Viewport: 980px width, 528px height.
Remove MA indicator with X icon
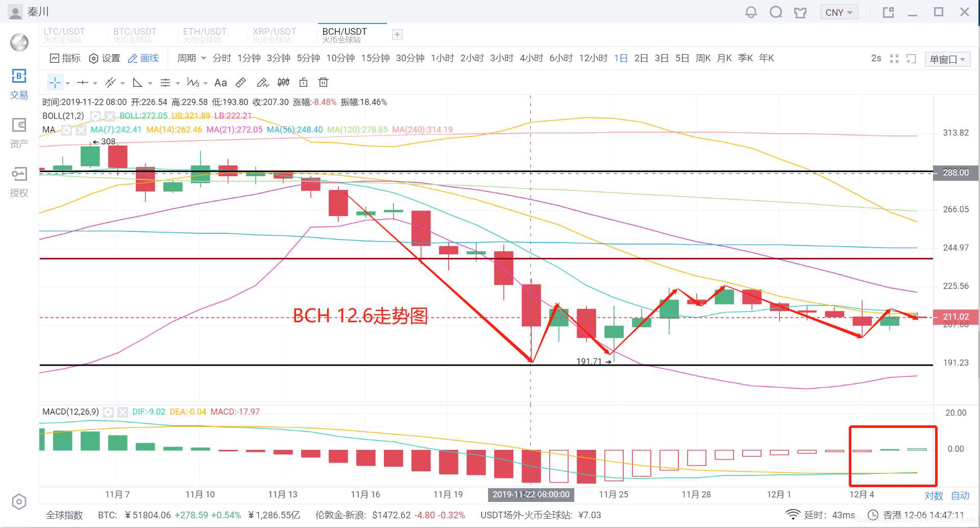81,130
